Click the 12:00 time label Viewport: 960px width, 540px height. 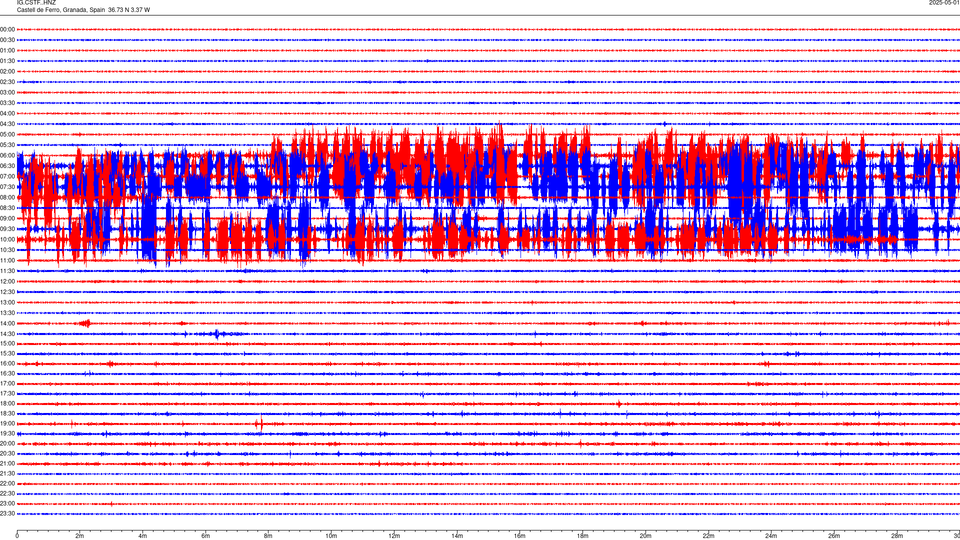[x=7, y=281]
